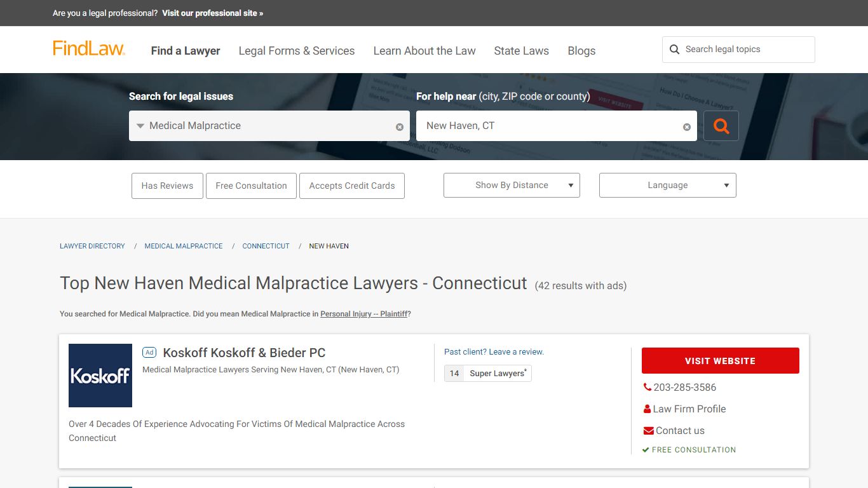
Task: Go to Lawyer Directory breadcrumb
Action: [x=92, y=246]
